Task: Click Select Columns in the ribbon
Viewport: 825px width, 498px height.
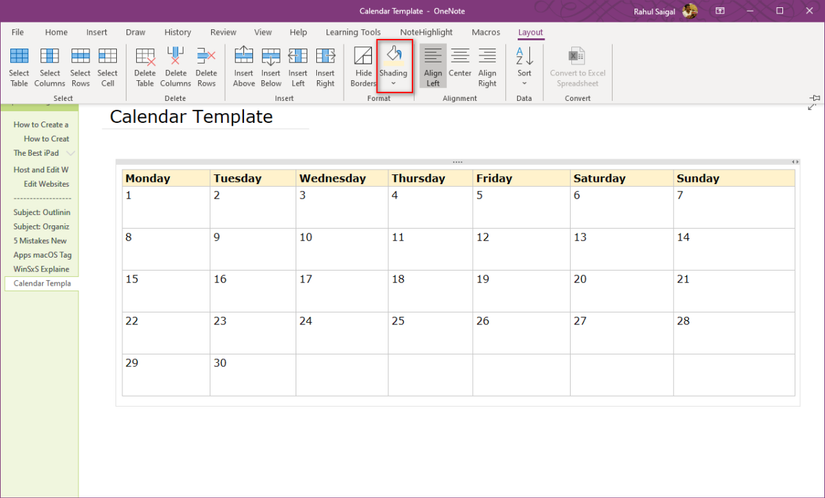Action: coord(49,67)
